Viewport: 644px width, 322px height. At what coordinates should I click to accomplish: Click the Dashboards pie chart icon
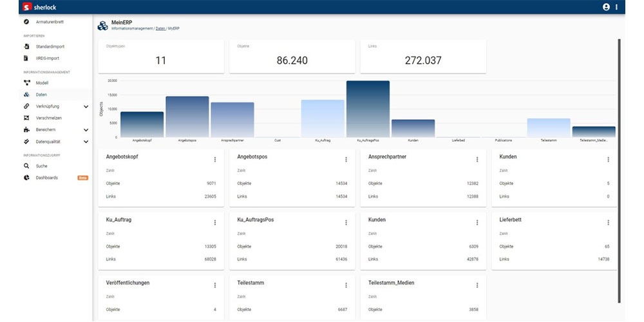pos(26,178)
